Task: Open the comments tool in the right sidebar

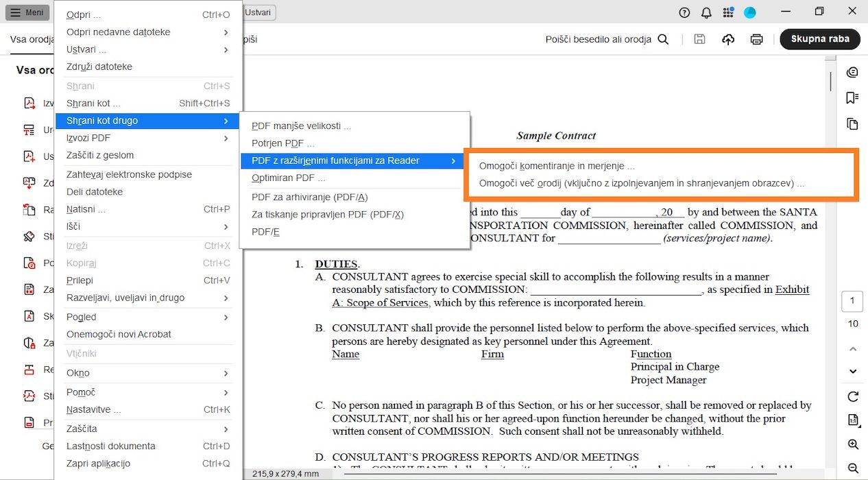Action: 852,72
